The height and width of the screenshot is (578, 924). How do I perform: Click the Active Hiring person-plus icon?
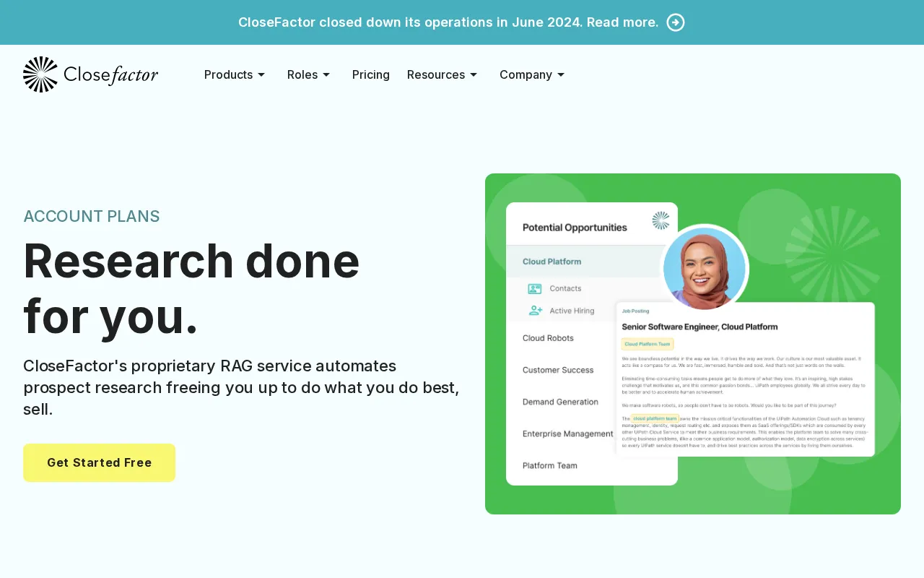(x=535, y=311)
